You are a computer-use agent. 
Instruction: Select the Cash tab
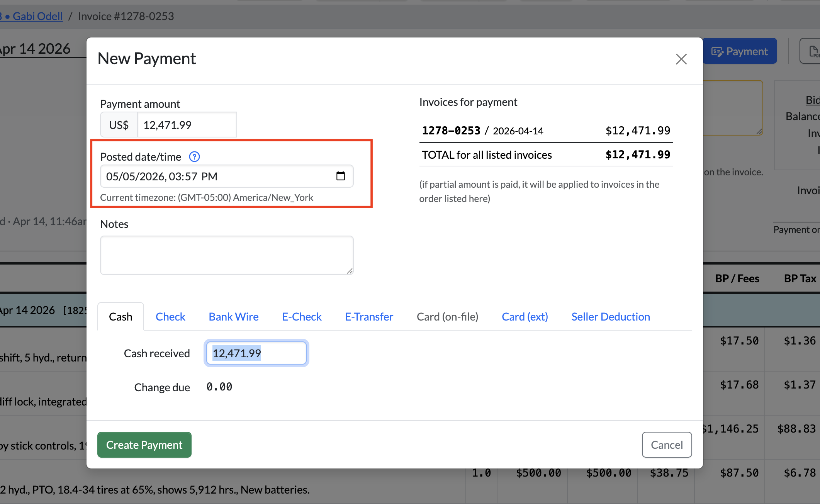click(x=121, y=317)
